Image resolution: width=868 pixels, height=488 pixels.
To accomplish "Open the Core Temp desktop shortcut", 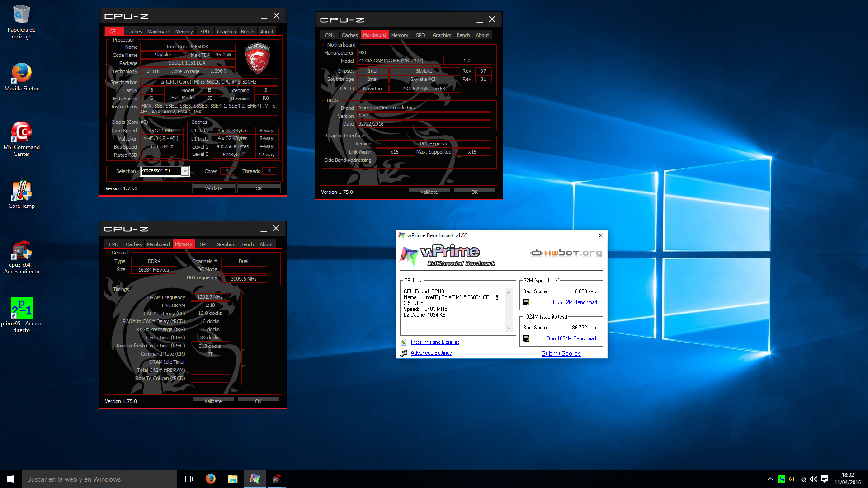I will (21, 195).
